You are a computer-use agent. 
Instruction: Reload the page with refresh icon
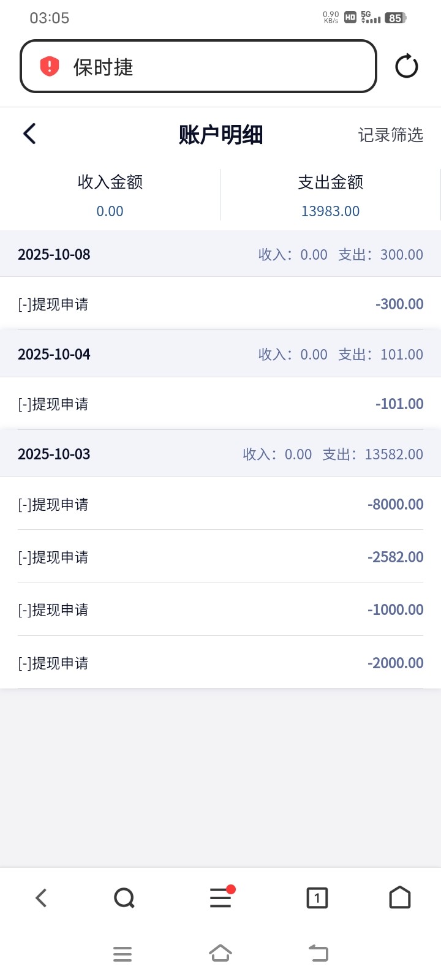(406, 66)
